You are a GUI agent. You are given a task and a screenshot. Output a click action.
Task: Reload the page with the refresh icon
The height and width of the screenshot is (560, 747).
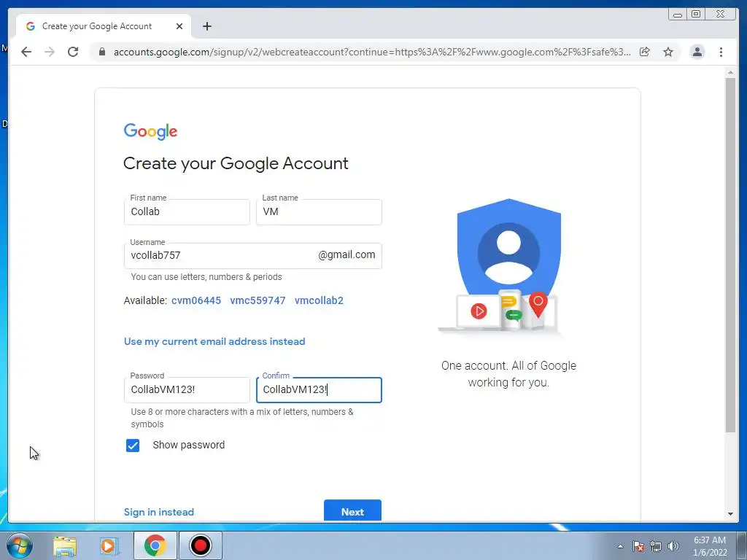coord(73,52)
